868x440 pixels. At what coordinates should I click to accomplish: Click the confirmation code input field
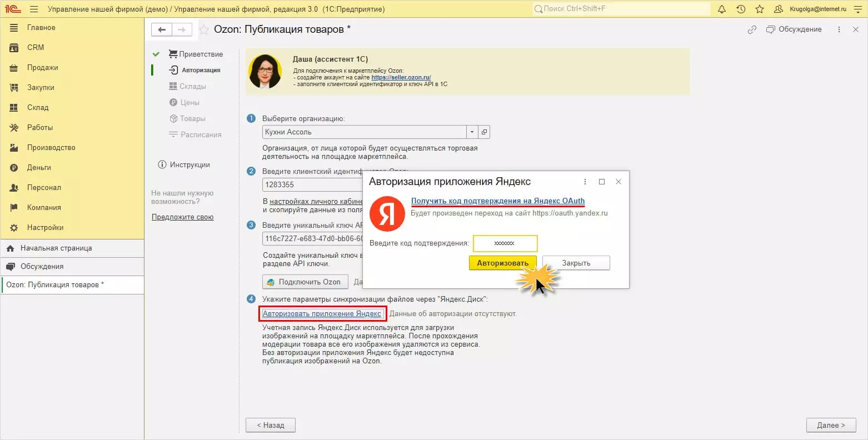[505, 243]
